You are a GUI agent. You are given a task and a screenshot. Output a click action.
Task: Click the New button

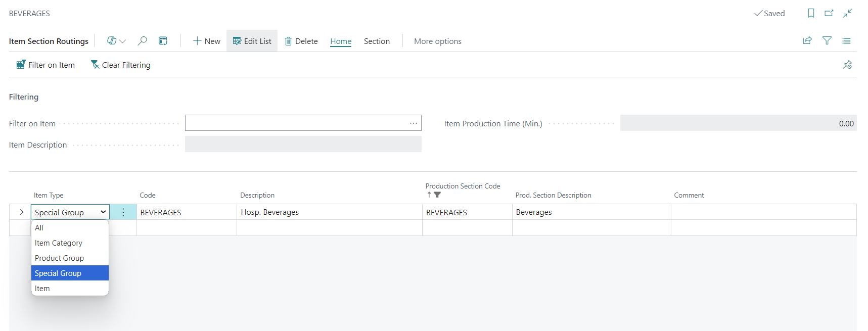pos(207,41)
